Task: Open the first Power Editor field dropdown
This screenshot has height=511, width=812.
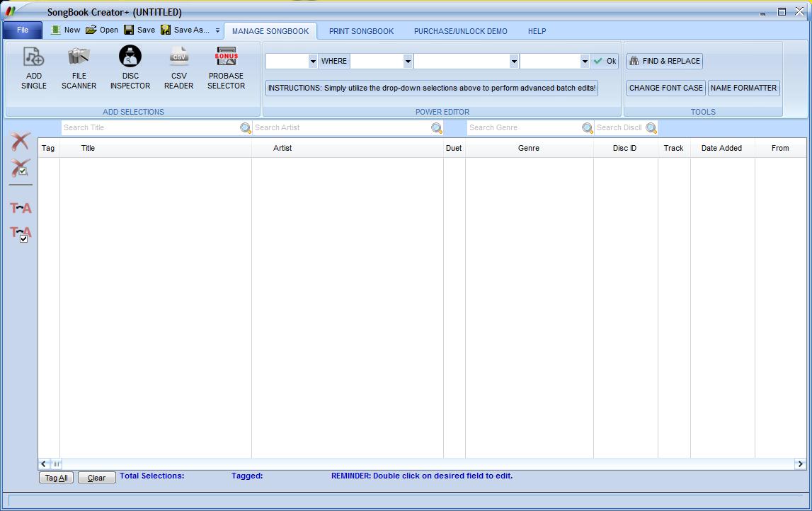Action: pyautogui.click(x=313, y=61)
